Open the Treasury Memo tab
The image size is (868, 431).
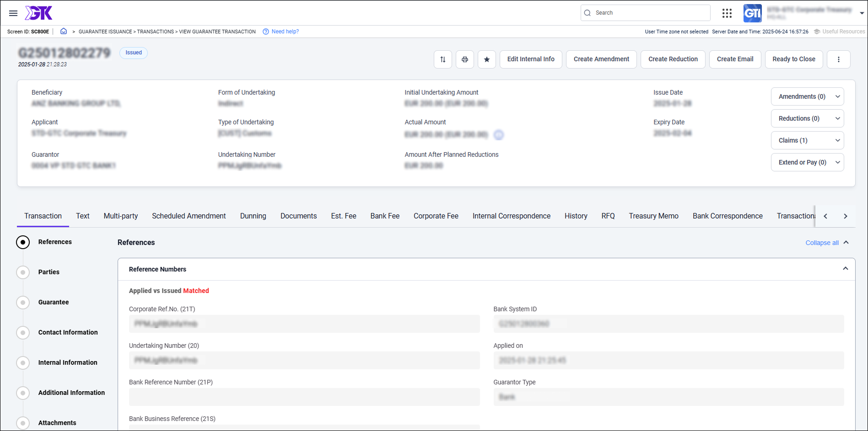click(653, 216)
